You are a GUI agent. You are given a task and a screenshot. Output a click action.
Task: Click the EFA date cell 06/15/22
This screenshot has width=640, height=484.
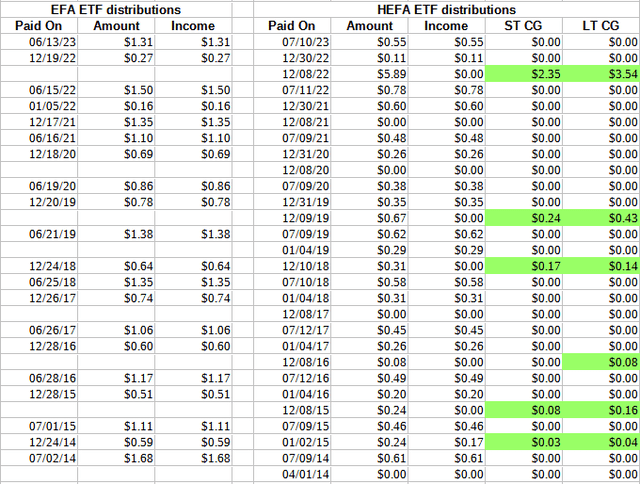coord(39,90)
